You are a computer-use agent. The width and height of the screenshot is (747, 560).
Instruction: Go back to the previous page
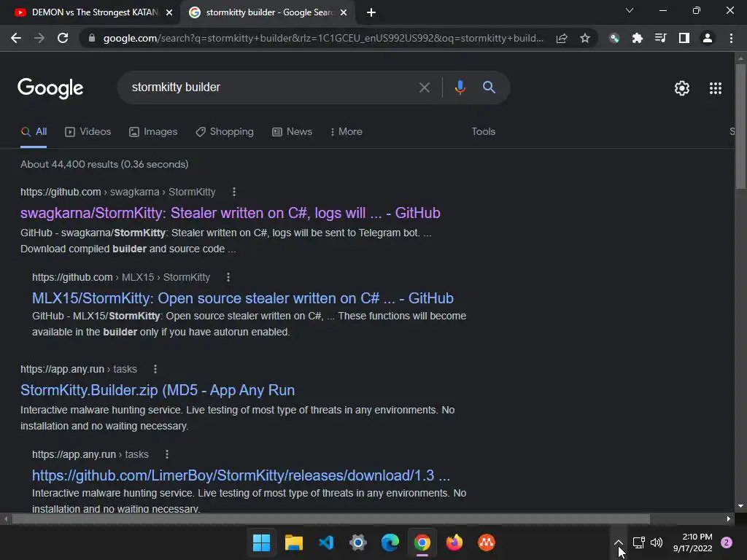[x=16, y=38]
